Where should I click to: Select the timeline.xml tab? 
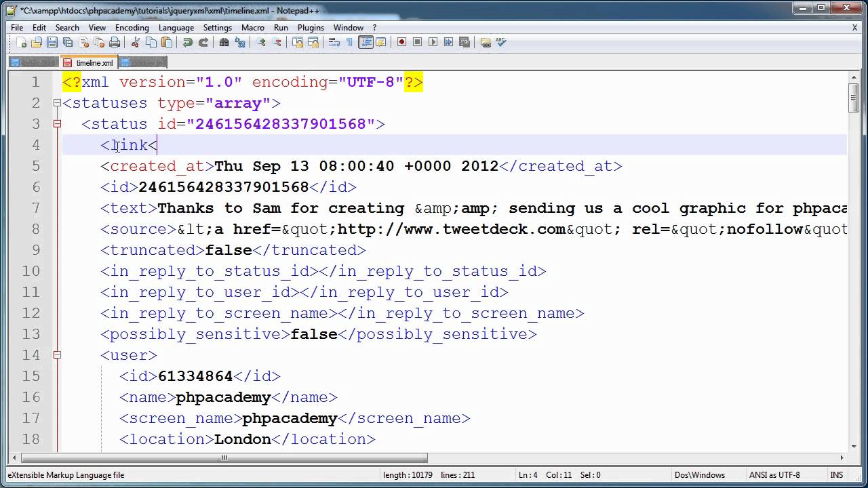tap(89, 62)
